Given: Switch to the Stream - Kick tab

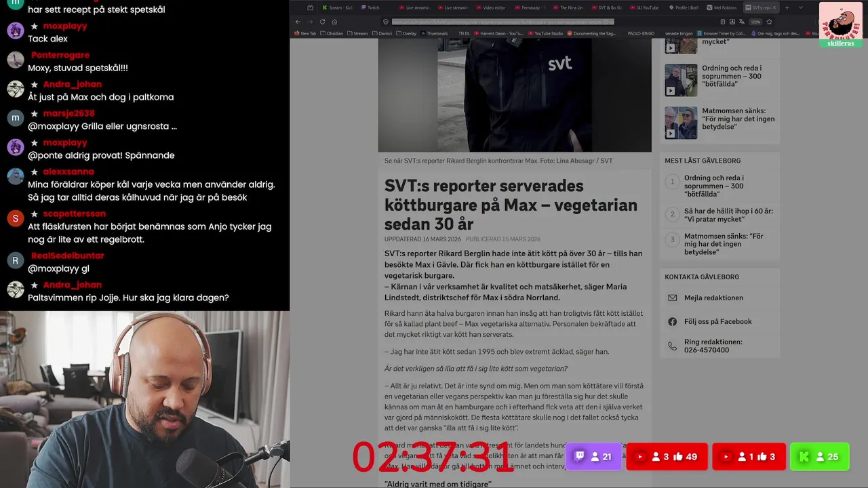Looking at the screenshot, I should click(338, 7).
